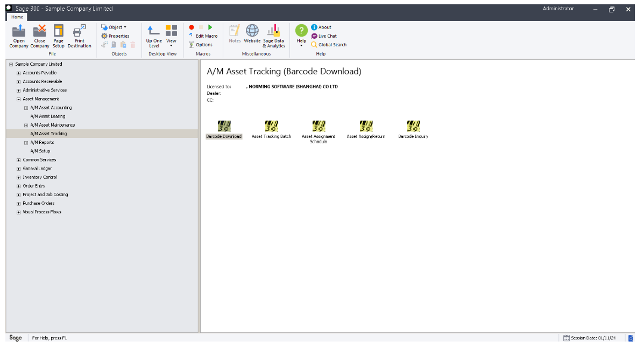Click About

321,27
